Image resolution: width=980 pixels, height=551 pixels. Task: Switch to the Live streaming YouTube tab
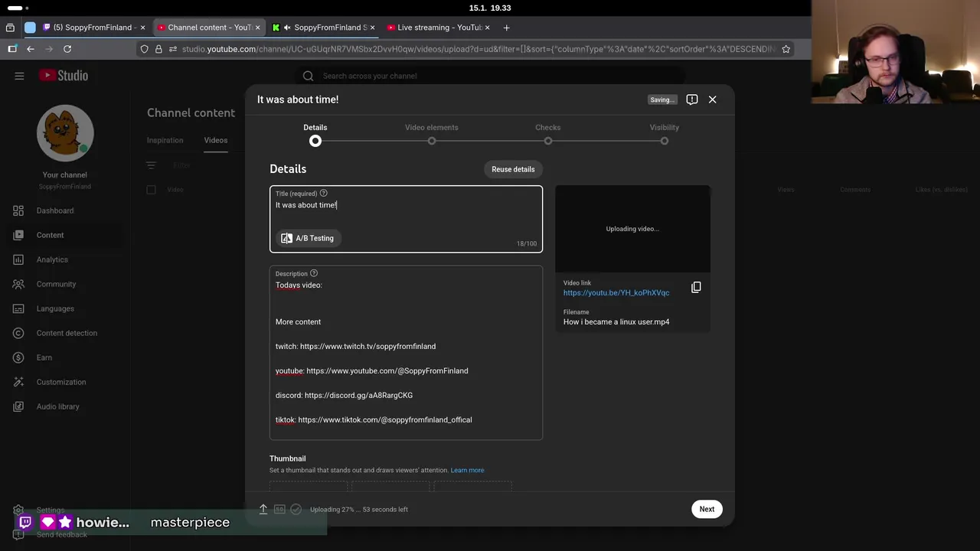pos(439,28)
